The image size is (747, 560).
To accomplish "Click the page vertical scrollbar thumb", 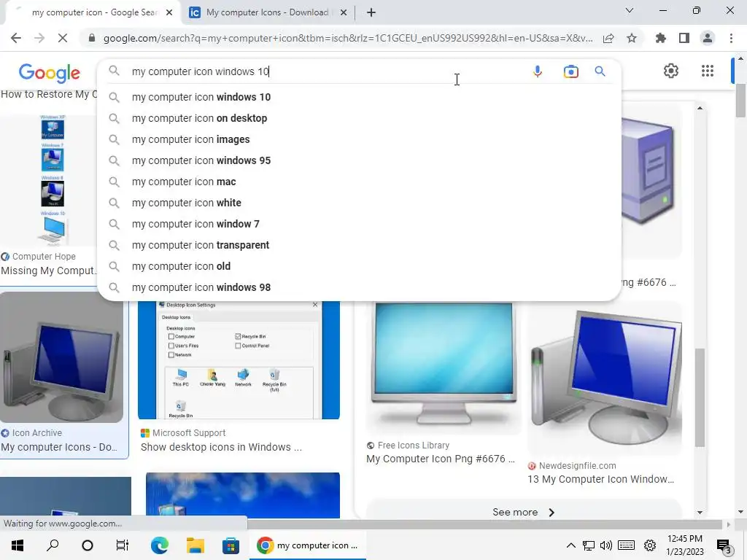I will pos(740,101).
